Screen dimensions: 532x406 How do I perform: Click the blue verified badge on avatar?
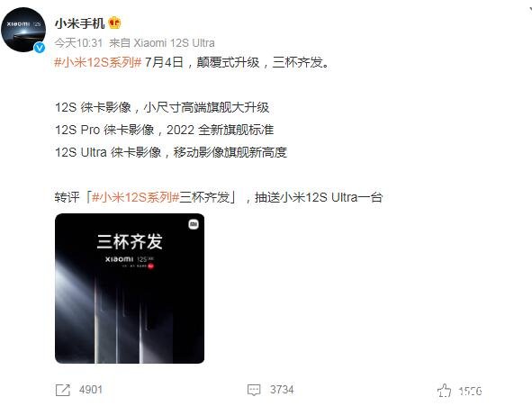[40, 48]
